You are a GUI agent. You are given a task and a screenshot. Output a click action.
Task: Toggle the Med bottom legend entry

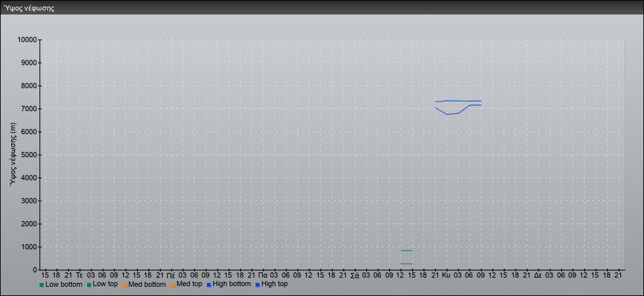[x=144, y=284]
